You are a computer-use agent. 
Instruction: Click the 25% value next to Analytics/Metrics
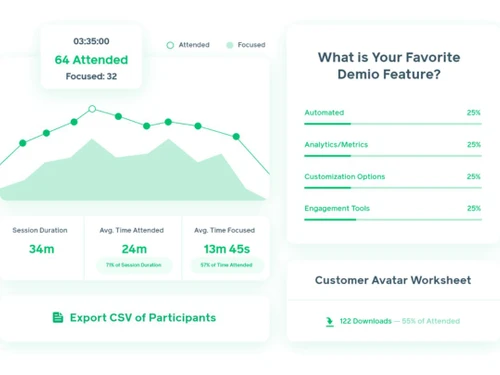474,145
